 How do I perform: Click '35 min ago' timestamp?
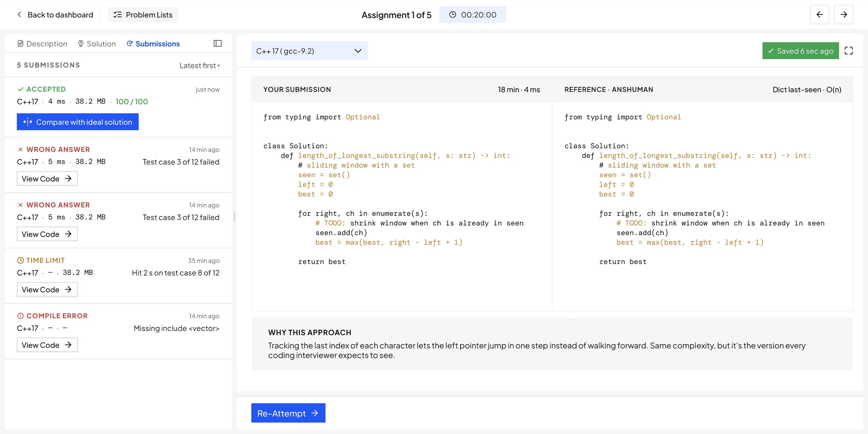pos(204,260)
